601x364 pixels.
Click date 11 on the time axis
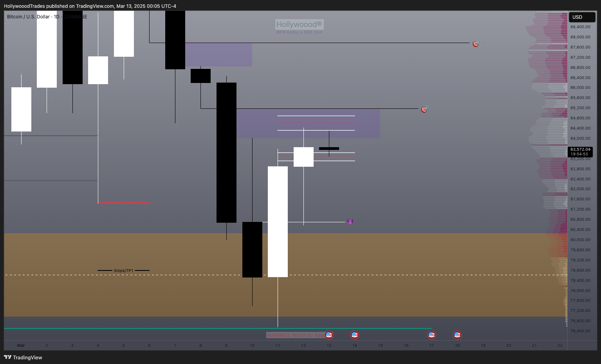click(x=278, y=345)
